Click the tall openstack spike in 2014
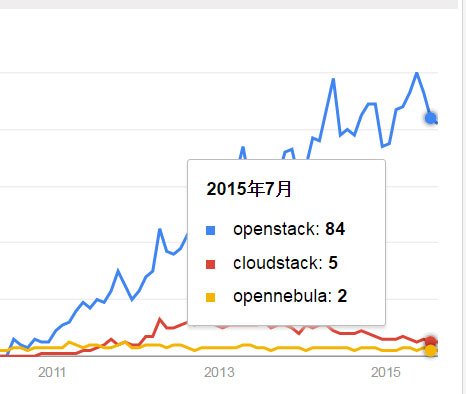 click(x=333, y=79)
